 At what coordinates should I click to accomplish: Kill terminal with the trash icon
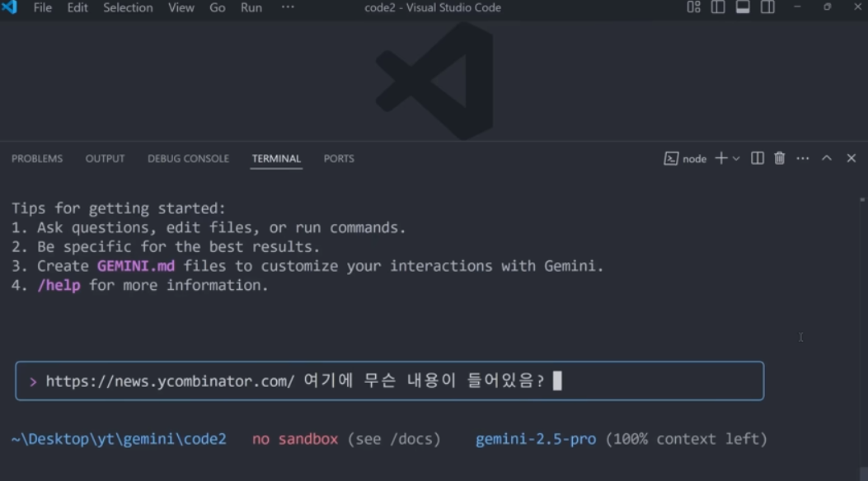(780, 158)
